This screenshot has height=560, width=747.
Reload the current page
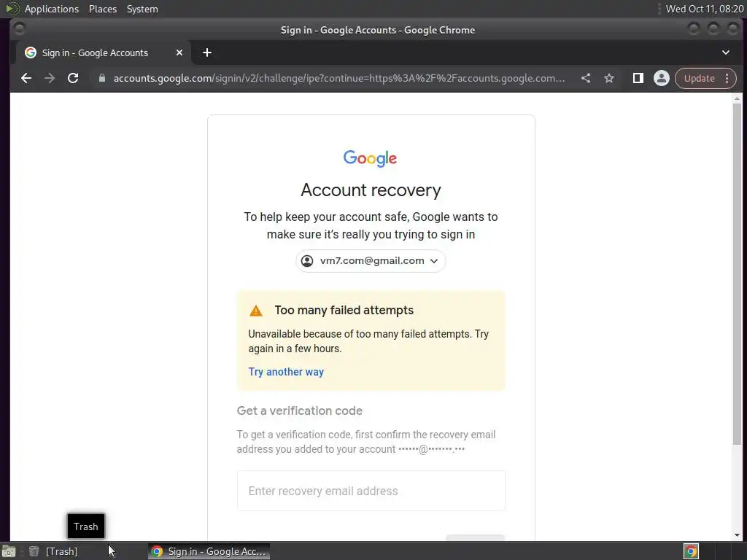pos(73,78)
